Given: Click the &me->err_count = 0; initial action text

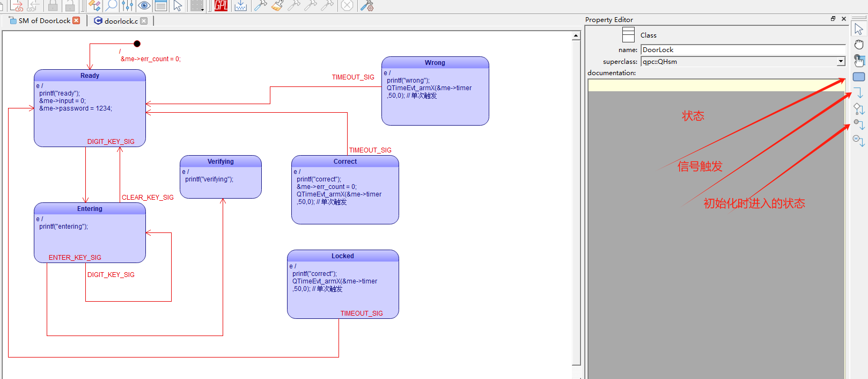Looking at the screenshot, I should (151, 59).
